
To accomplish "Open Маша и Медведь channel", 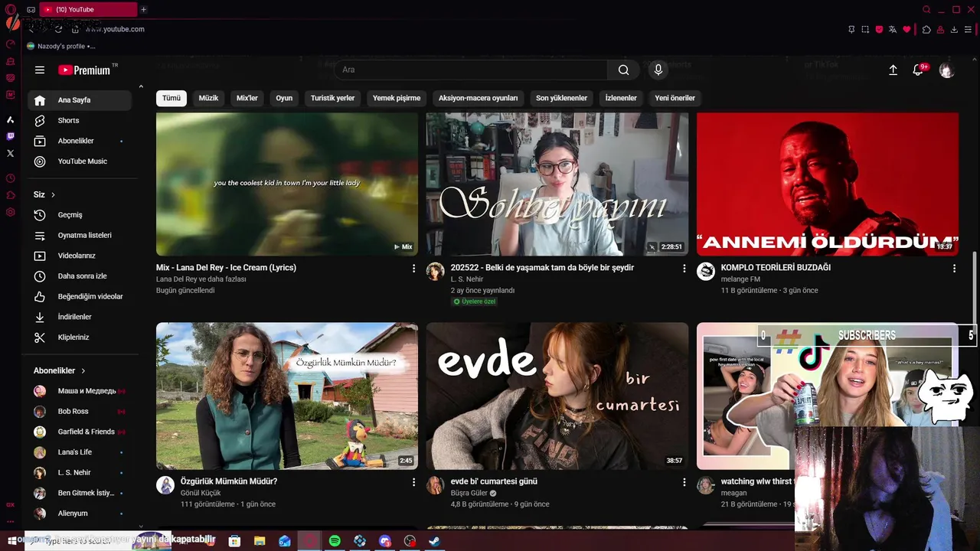I will pos(80,391).
